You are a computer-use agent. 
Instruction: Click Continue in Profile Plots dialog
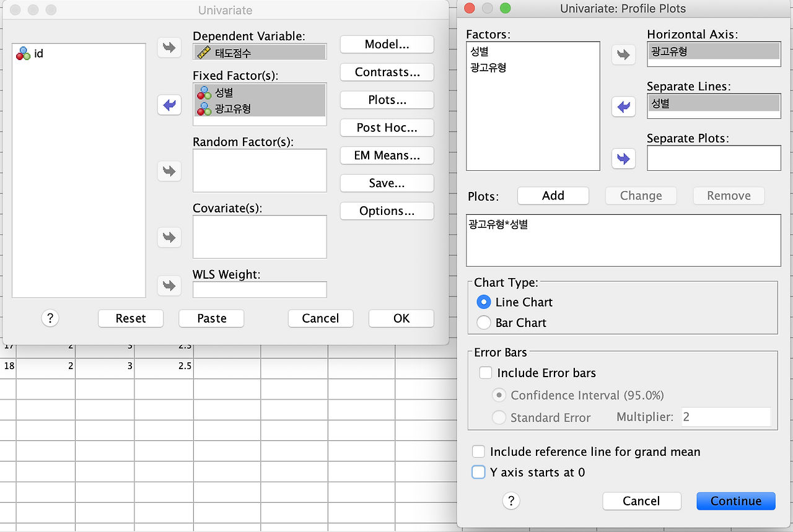coord(736,501)
